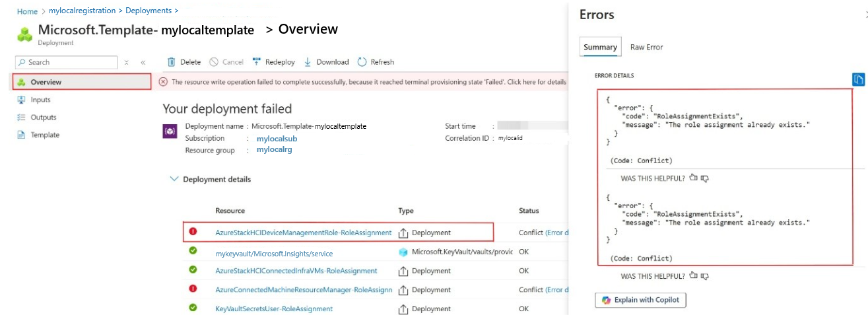Click the Refresh circular arrow icon
This screenshot has width=868, height=329.
[x=362, y=62]
